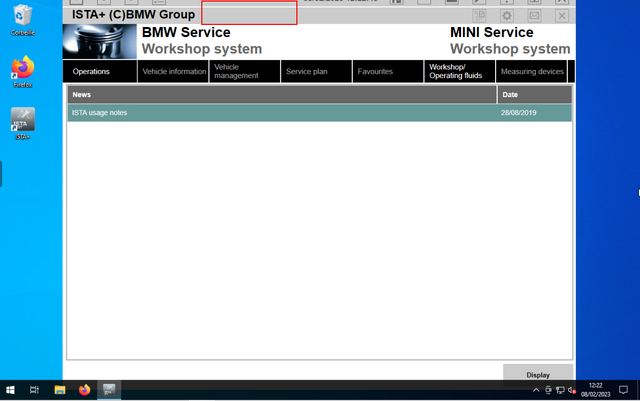The image size is (640, 401).
Task: Launch Firefox from the taskbar
Action: pos(84,390)
